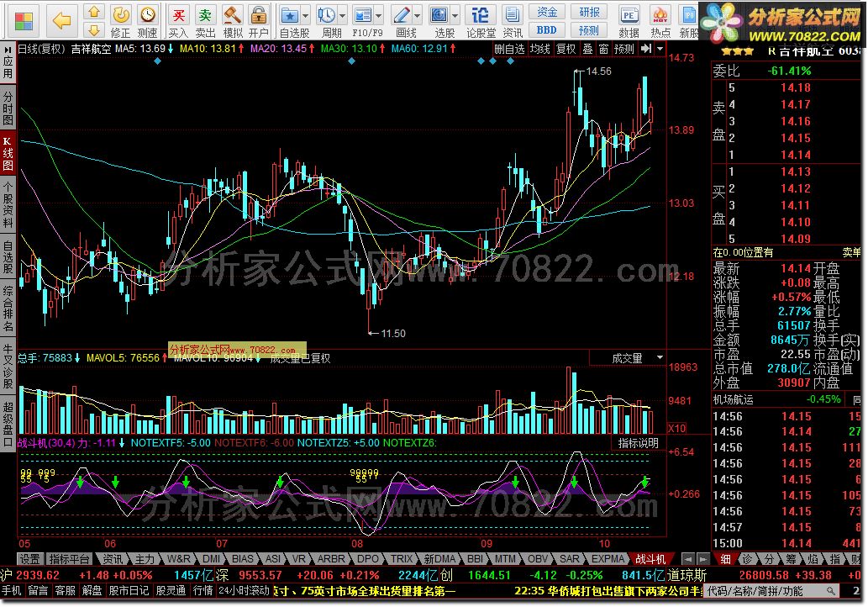
Task: Click the jump-to-end arrow icon in chart header
Action: tap(646, 49)
